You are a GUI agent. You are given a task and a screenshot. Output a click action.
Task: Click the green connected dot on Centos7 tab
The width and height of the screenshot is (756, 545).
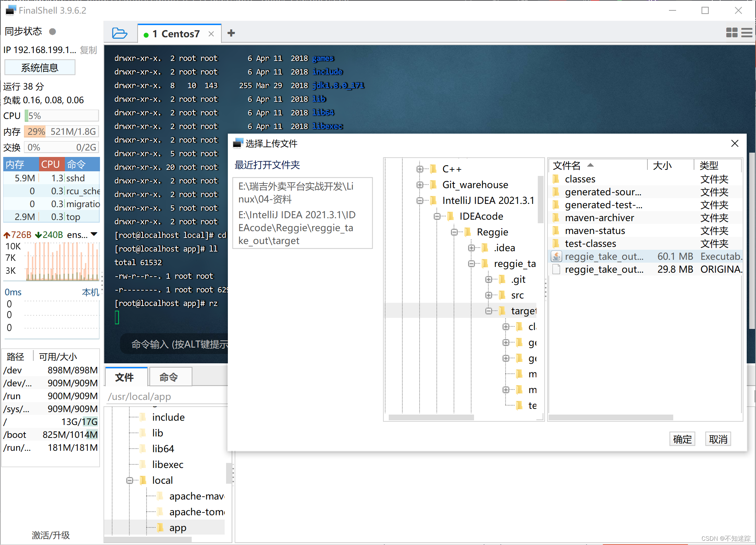[x=147, y=34]
